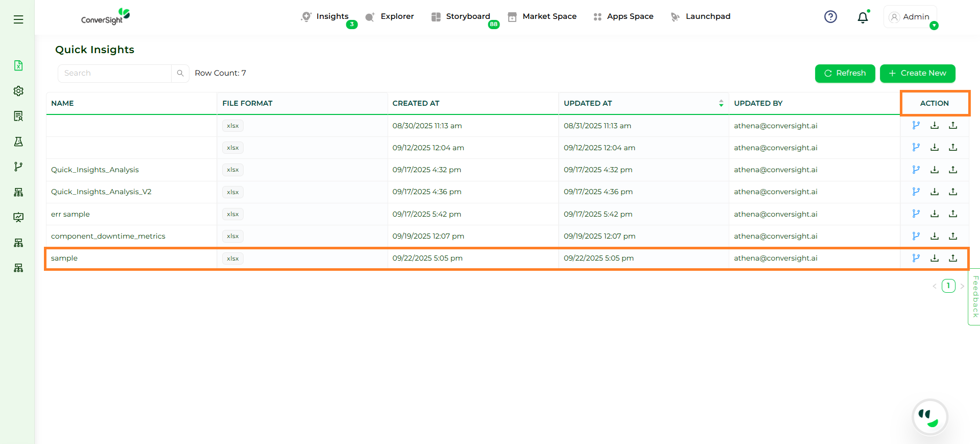
Task: Sort by the Updated At column
Action: pyautogui.click(x=721, y=103)
